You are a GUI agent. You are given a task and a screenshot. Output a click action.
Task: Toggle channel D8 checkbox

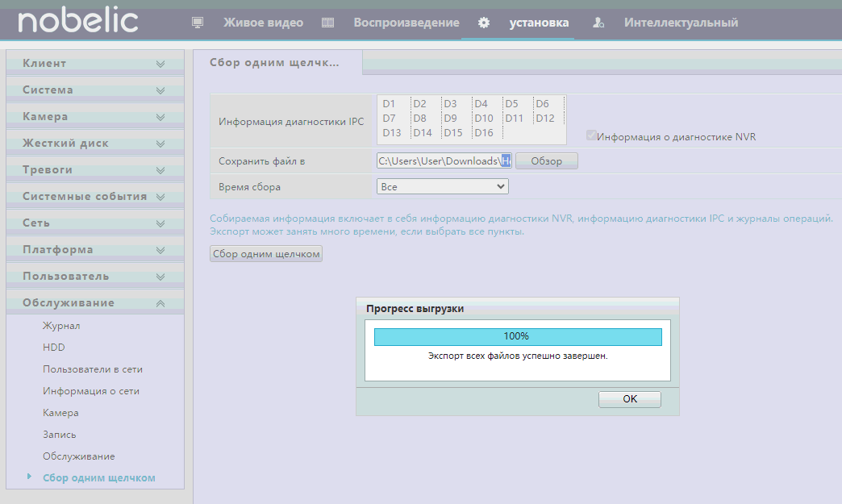click(x=419, y=118)
